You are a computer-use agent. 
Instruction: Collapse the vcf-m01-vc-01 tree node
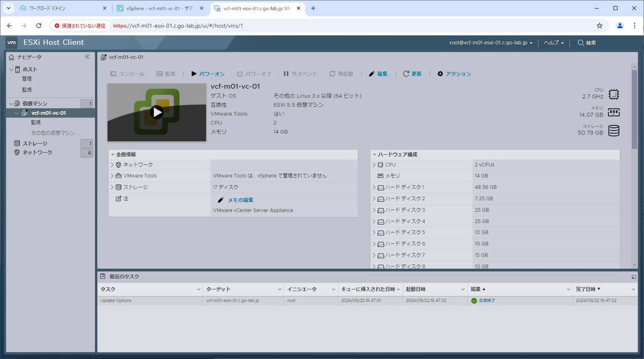17,113
